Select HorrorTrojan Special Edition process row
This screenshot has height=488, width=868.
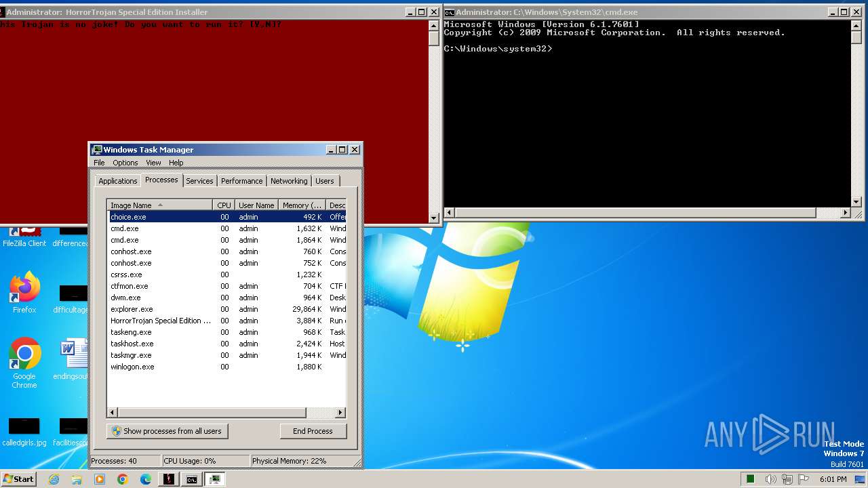(227, 321)
